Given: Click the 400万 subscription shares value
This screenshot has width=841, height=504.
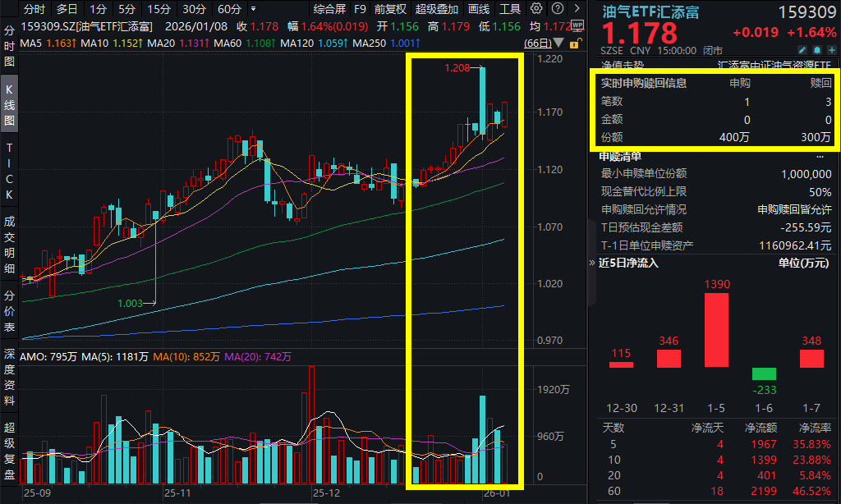Looking at the screenshot, I should [734, 137].
